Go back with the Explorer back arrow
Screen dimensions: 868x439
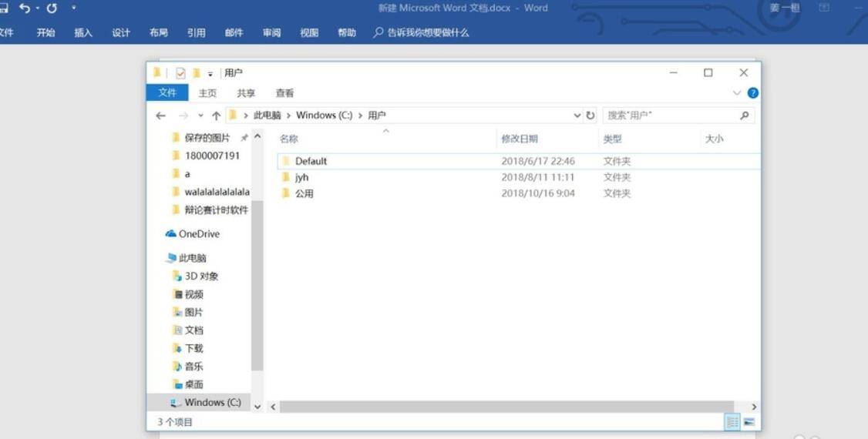click(x=160, y=116)
